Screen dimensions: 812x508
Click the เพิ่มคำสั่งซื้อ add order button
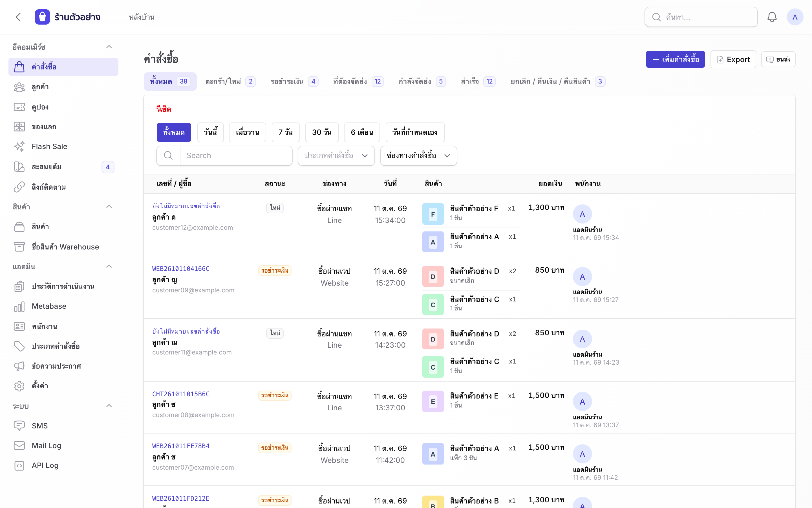[676, 60]
